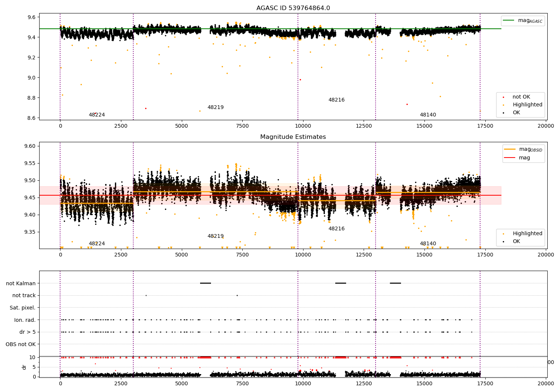Click obsid label 48140 in Magnitude Estimates plot
The height and width of the screenshot is (392, 560).
428,244
